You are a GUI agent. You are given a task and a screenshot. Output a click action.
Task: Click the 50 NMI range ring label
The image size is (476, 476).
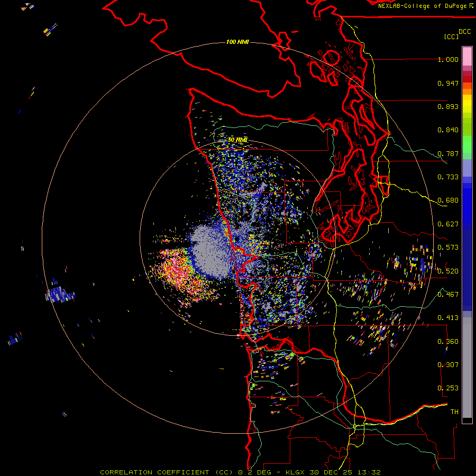[x=237, y=140]
